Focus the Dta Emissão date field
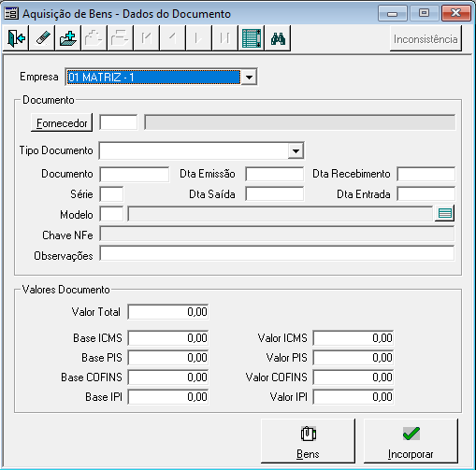This screenshot has height=470, width=476. (274, 174)
